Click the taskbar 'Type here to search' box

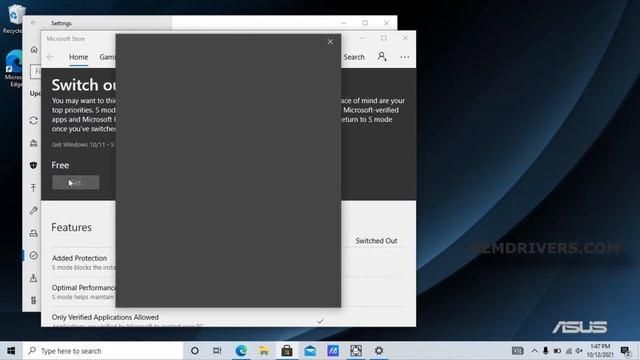(x=103, y=351)
